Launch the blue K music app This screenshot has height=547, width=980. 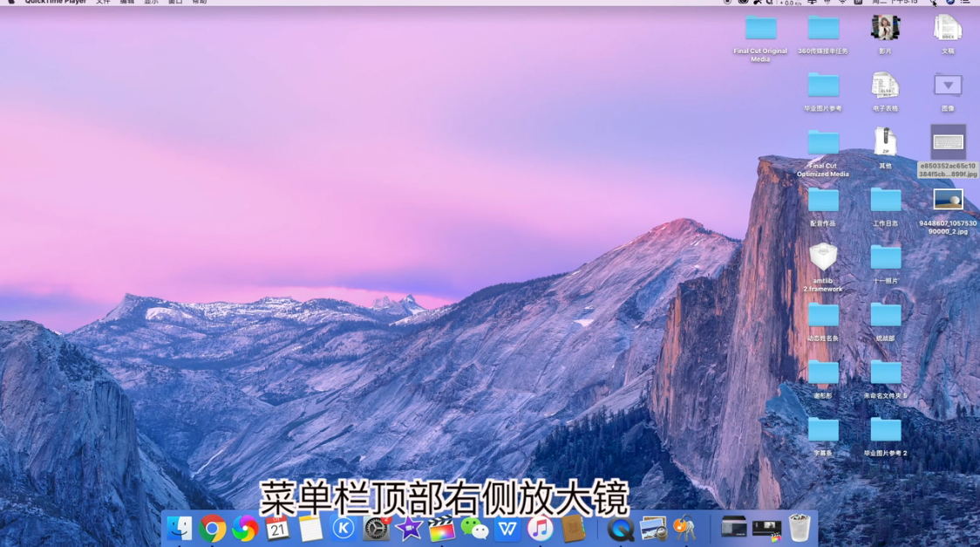pyautogui.click(x=344, y=529)
